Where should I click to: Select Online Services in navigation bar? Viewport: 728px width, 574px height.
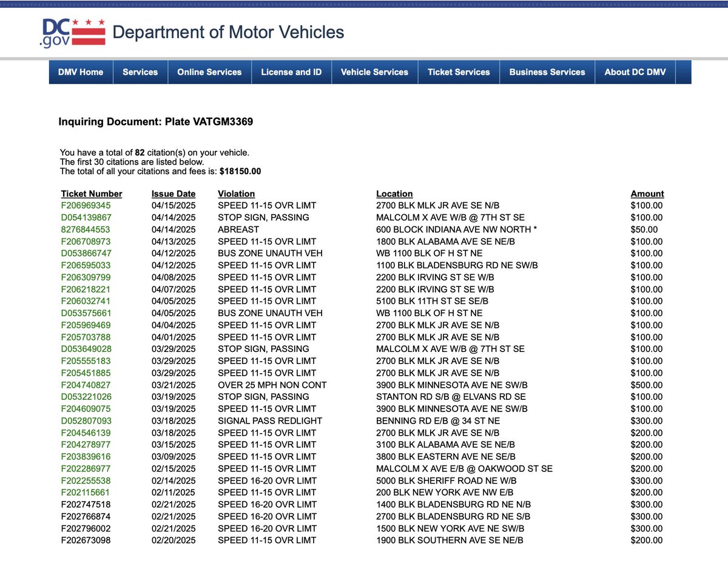(209, 72)
